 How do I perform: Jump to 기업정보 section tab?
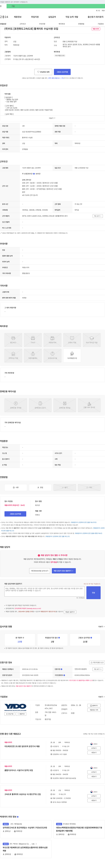point(101,24)
